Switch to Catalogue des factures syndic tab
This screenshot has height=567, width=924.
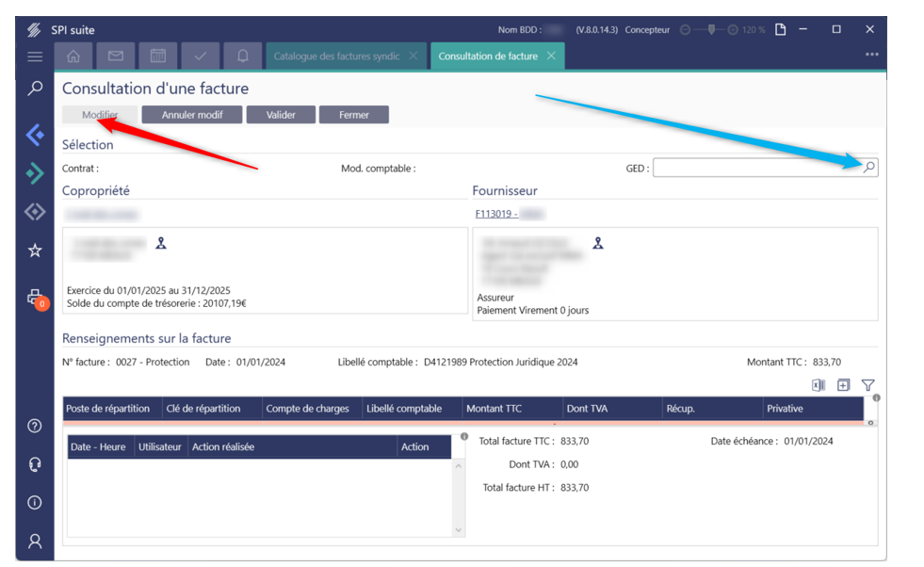pyautogui.click(x=336, y=57)
